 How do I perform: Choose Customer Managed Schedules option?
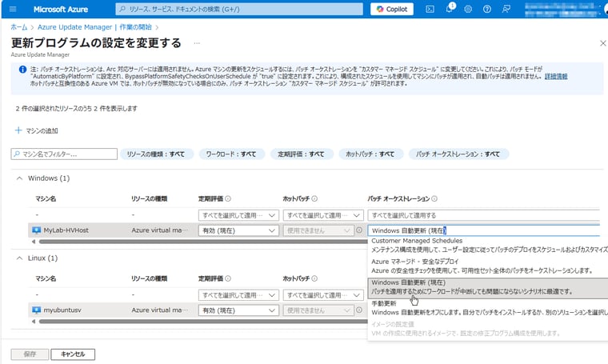(x=488, y=246)
